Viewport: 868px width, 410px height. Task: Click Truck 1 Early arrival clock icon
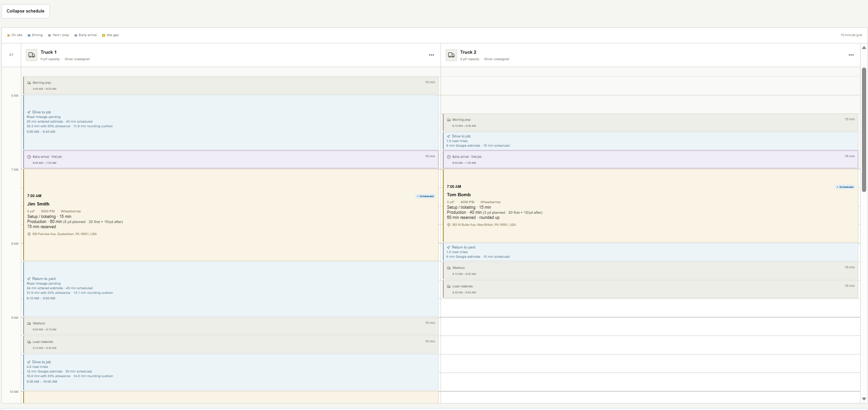click(x=29, y=157)
